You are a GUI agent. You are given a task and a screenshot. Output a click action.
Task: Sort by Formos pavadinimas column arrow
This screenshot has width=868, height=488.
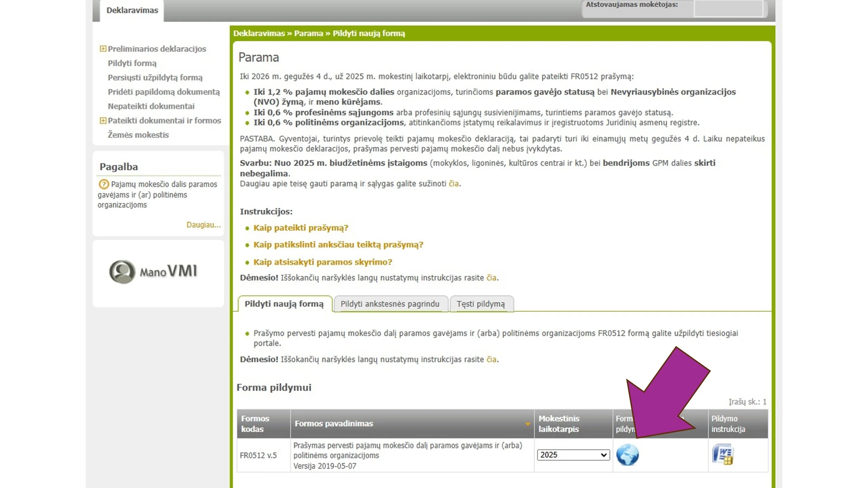click(527, 424)
